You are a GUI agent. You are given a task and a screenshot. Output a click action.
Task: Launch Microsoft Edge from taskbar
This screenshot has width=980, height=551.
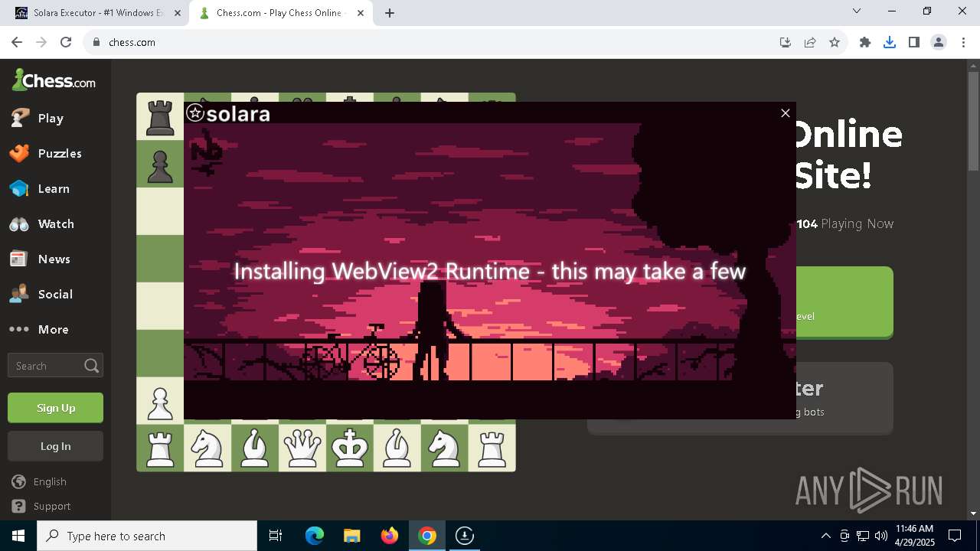[315, 536]
